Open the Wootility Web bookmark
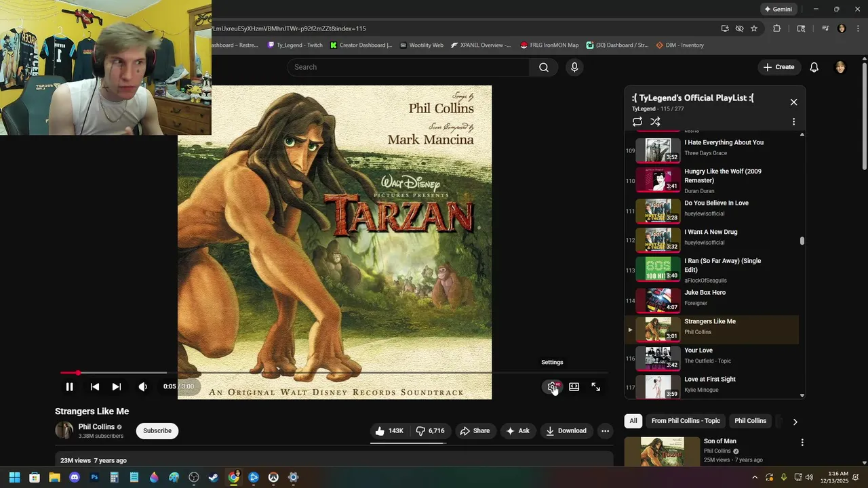The image size is (868, 488). pos(421,45)
